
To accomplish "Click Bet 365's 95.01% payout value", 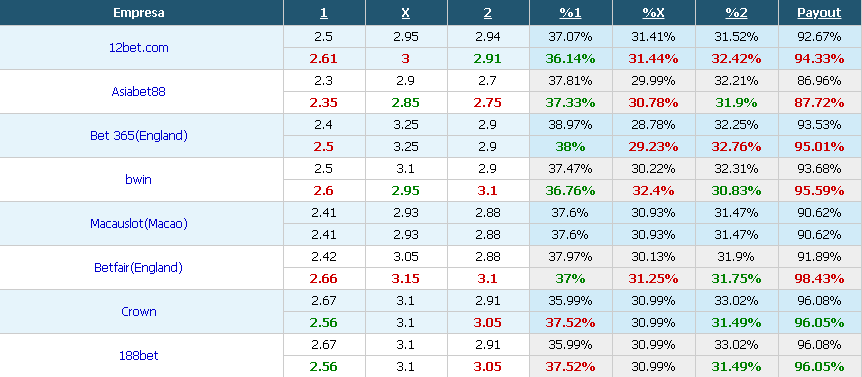I will click(819, 147).
